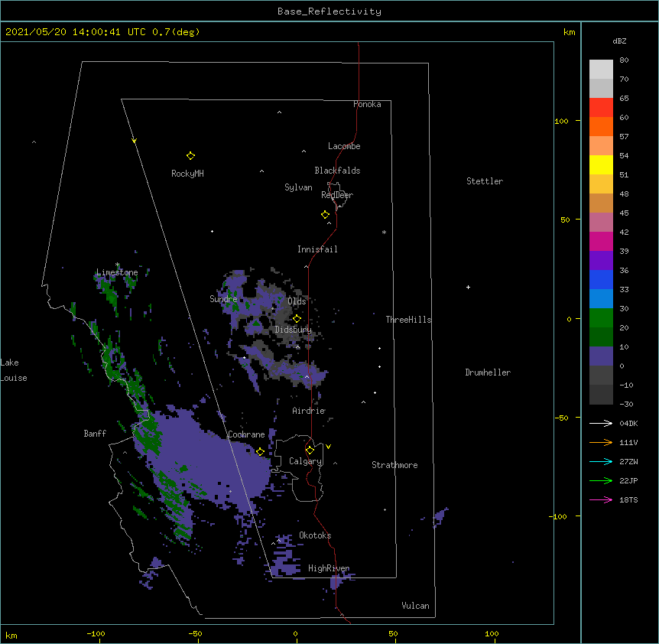Click the Cochrane label
Image resolution: width=659 pixels, height=644 pixels.
pyautogui.click(x=246, y=434)
